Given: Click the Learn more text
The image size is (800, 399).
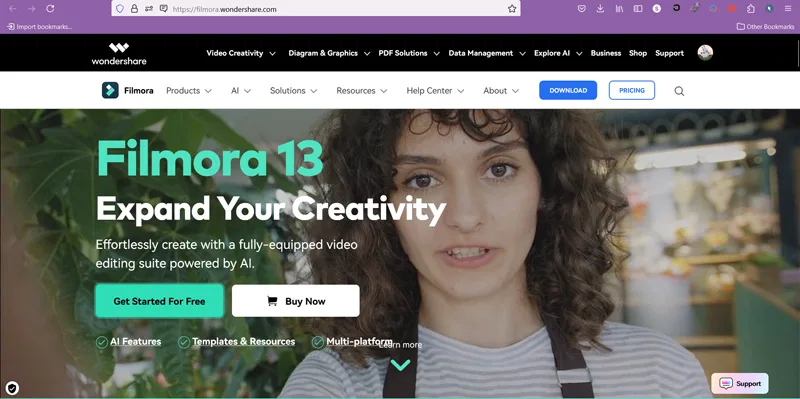Looking at the screenshot, I should 401,345.
